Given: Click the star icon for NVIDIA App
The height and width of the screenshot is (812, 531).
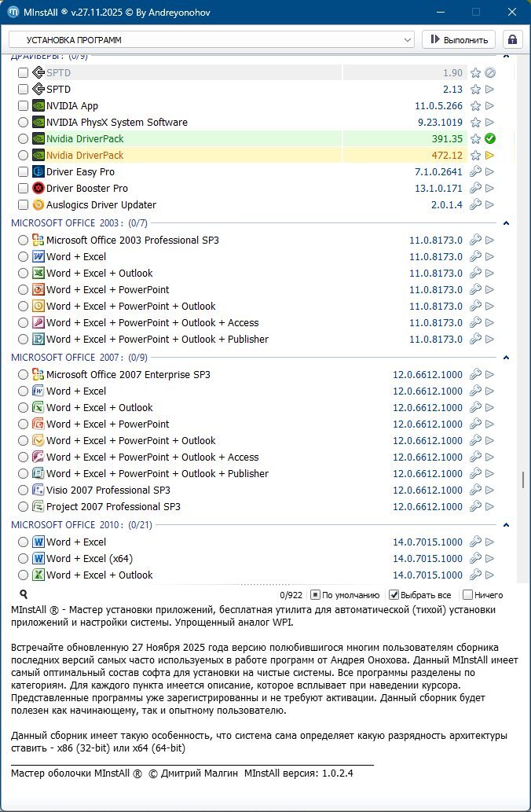Looking at the screenshot, I should tap(475, 106).
